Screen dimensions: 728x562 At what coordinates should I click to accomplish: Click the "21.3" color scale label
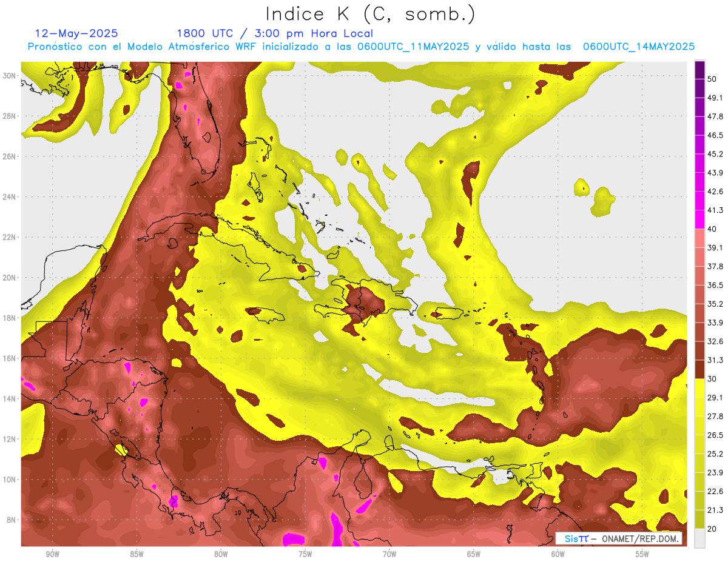[x=715, y=510]
